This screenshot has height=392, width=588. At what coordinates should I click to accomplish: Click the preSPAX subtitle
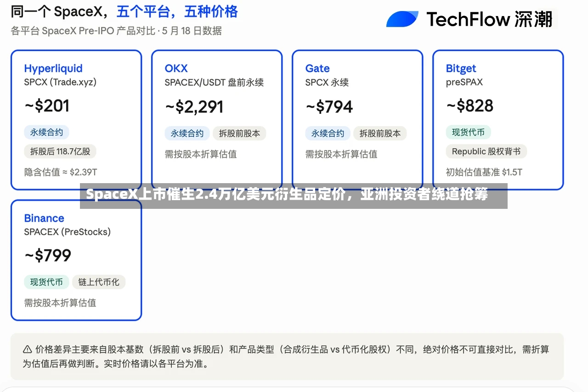coord(464,82)
